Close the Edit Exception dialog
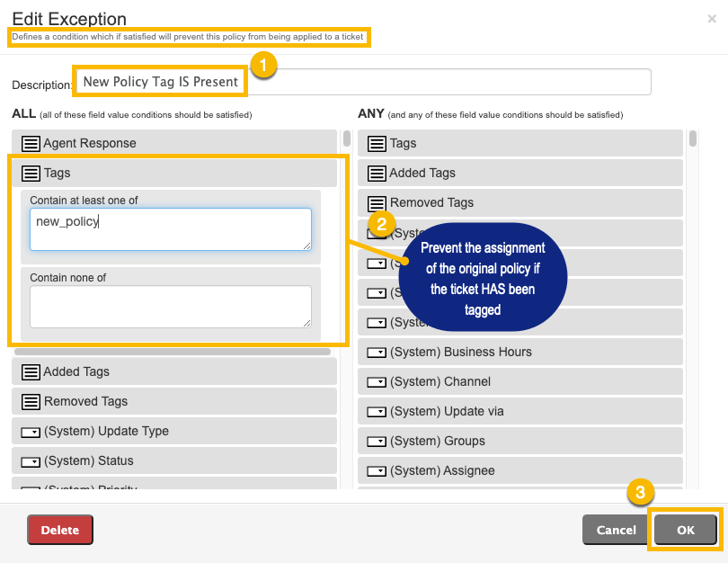This screenshot has height=563, width=728. [x=711, y=19]
